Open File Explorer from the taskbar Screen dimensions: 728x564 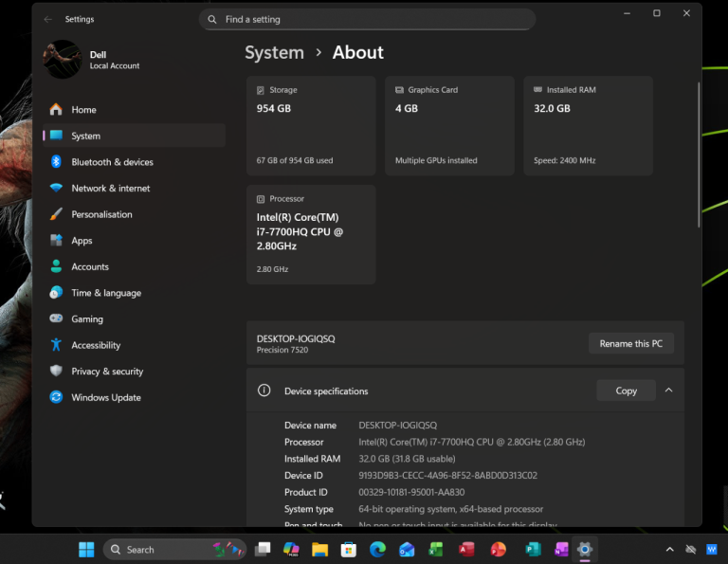320,550
